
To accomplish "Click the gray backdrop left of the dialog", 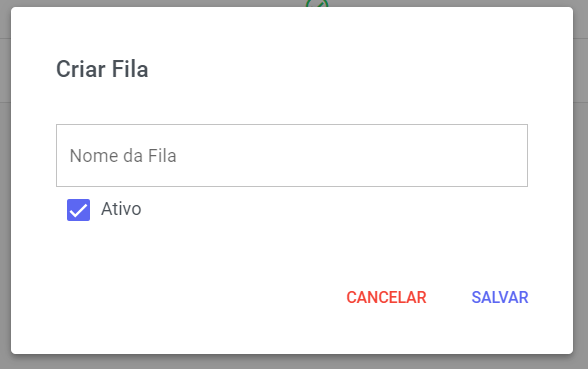I will click(5, 188).
